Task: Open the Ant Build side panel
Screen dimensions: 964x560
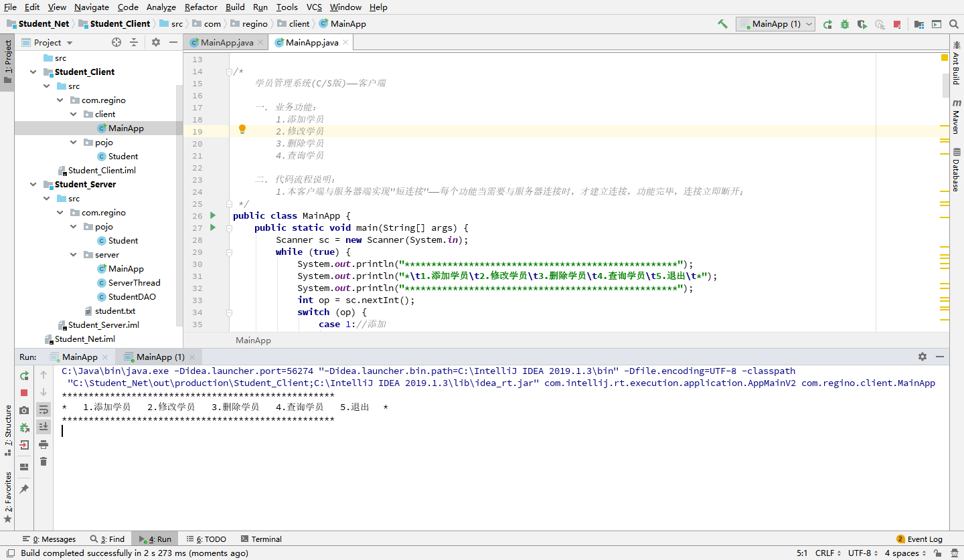Action: (956, 62)
